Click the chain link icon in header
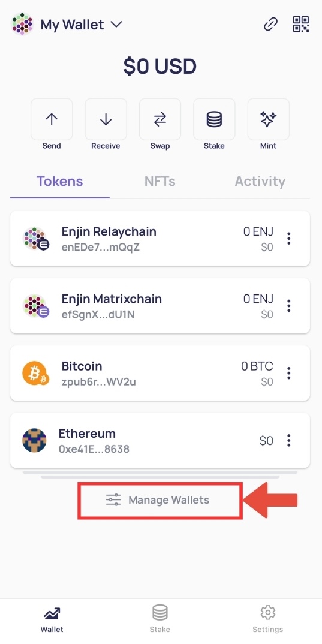This screenshot has height=644, width=322. coord(270,25)
